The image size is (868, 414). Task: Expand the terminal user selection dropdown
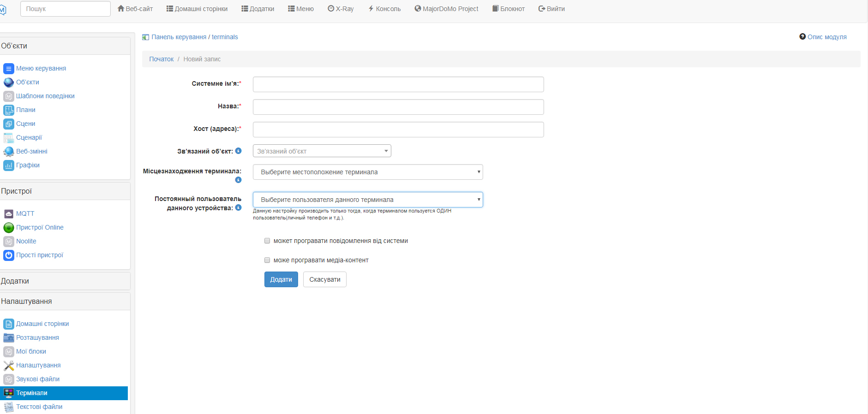tap(367, 200)
